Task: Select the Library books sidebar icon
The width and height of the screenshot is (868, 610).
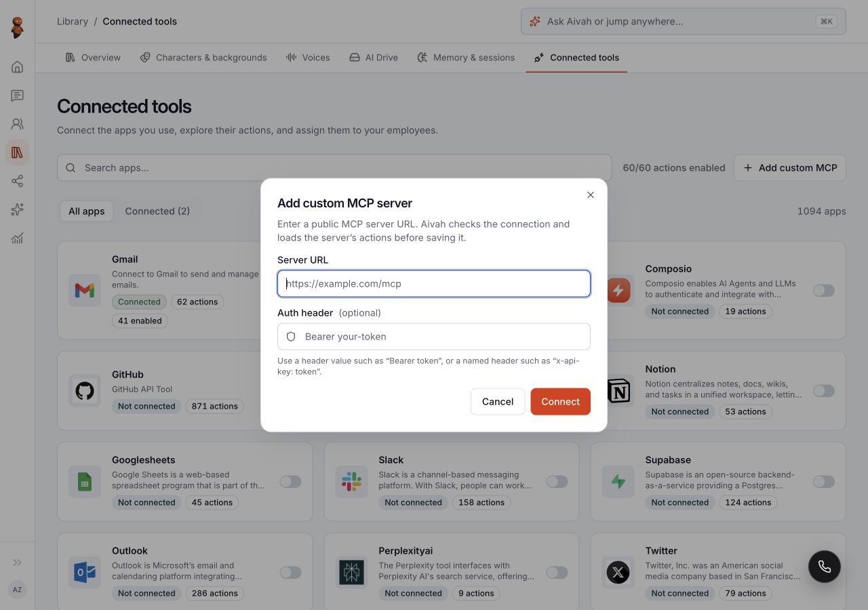Action: point(18,152)
